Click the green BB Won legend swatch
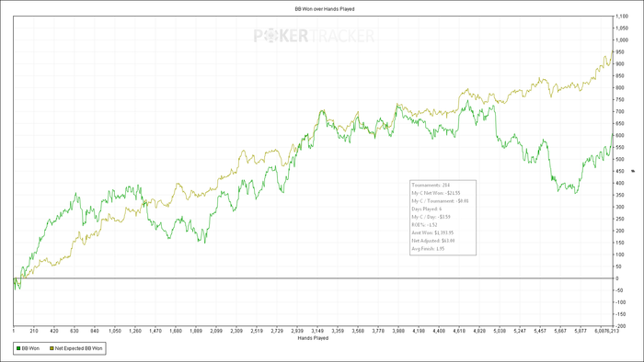The height and width of the screenshot is (362, 644). [18, 348]
